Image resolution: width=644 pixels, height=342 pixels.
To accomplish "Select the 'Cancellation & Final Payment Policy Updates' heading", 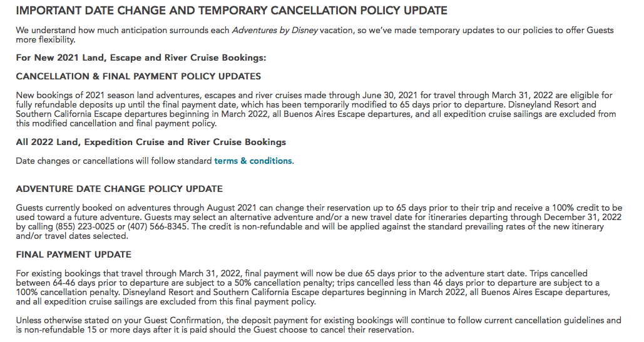I will (x=138, y=76).
